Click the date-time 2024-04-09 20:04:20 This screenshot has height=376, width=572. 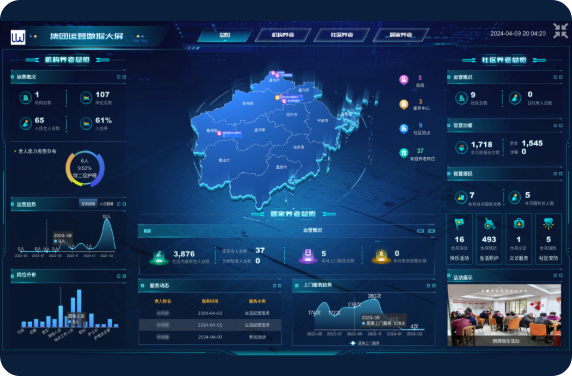518,34
